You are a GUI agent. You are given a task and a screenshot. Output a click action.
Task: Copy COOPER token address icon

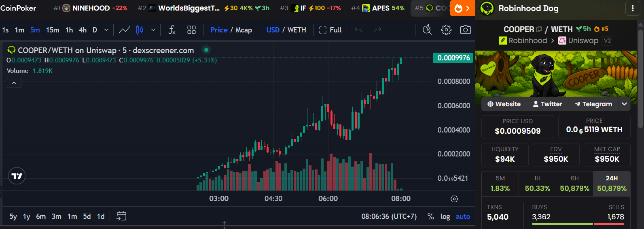point(539,29)
